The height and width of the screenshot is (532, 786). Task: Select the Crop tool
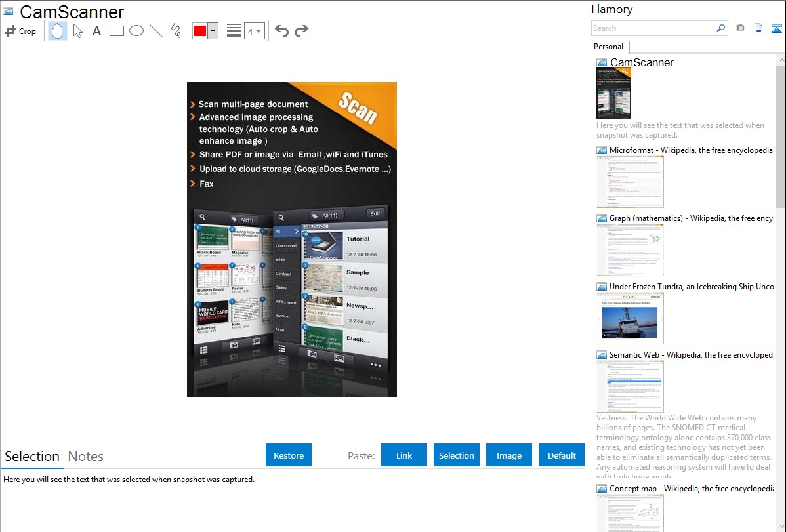pos(20,31)
